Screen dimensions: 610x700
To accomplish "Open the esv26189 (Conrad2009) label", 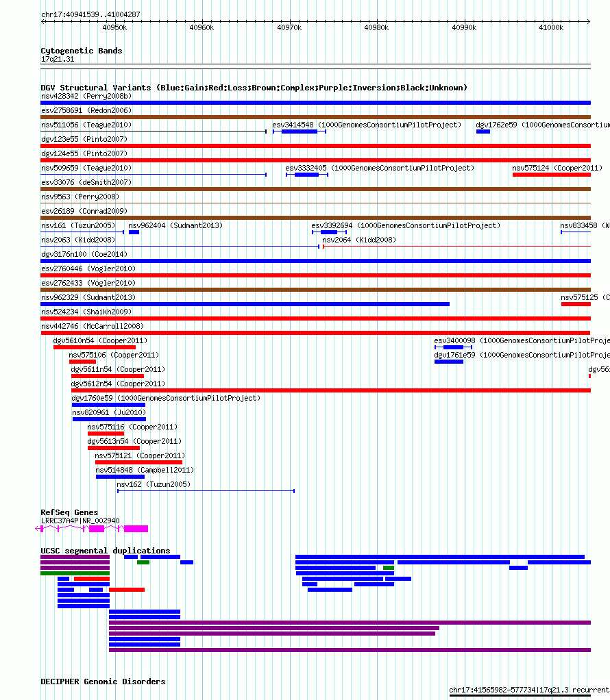I will tap(84, 211).
